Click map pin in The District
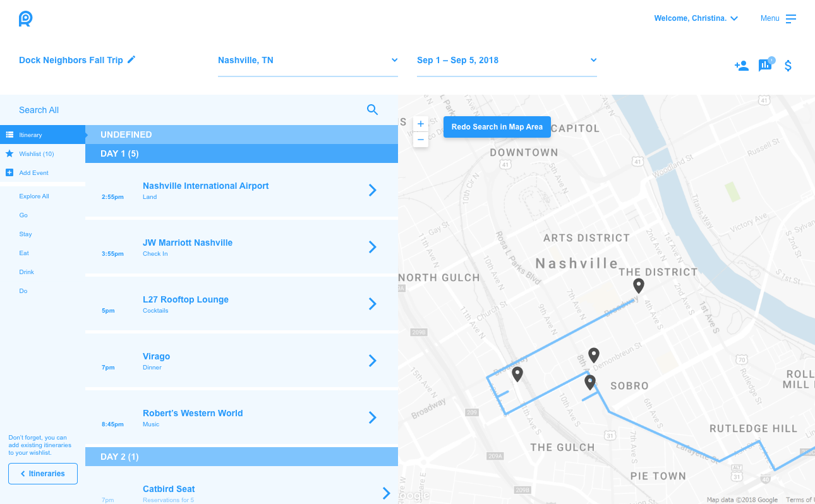815x504 pixels. coord(639,286)
